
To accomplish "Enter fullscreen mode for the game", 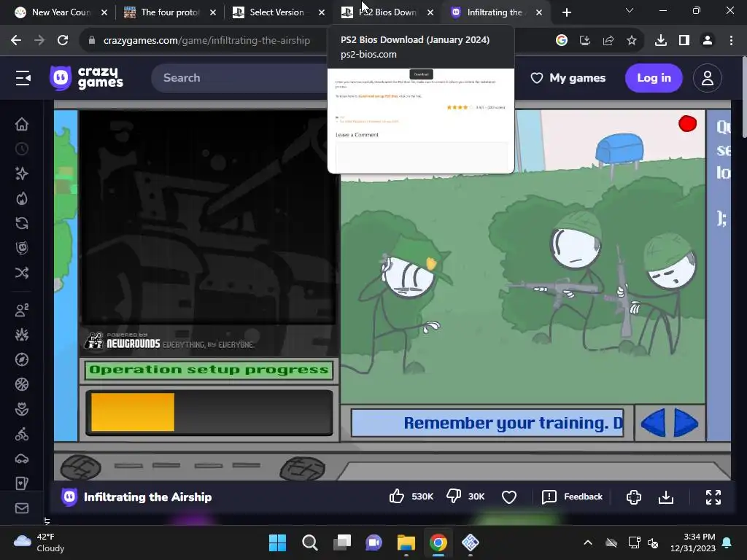I will [713, 497].
